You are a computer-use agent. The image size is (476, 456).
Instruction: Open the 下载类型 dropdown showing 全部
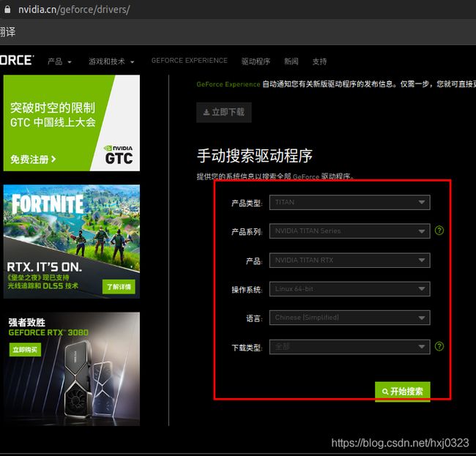[349, 347]
